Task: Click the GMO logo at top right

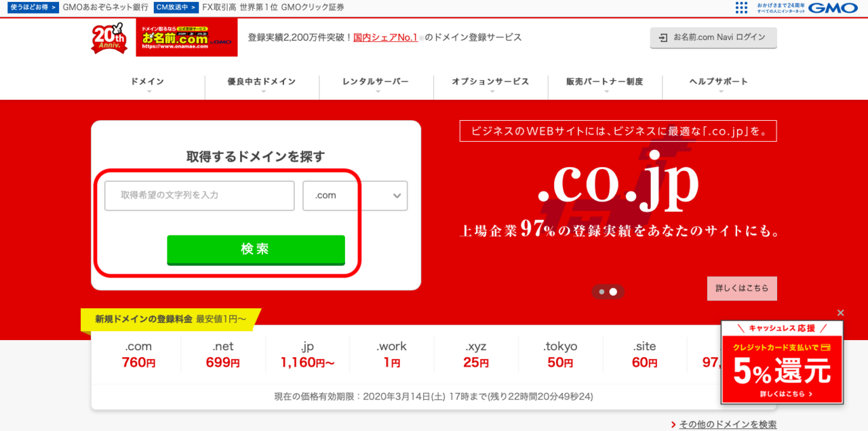Action: click(833, 8)
